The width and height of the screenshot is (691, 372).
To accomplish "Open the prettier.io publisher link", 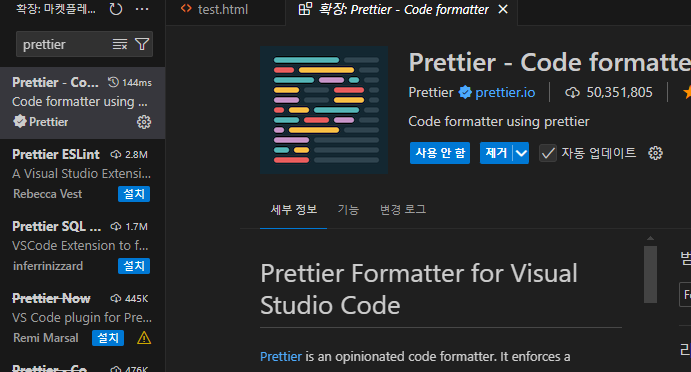I will (x=505, y=92).
